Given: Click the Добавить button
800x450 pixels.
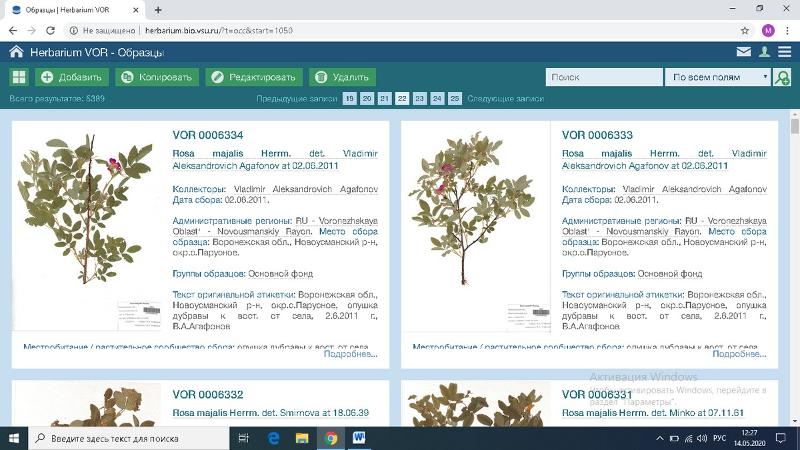Looking at the screenshot, I should (x=72, y=77).
